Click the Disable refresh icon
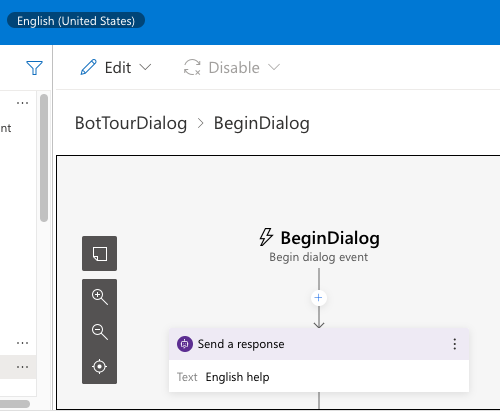Viewport: 500px width, 411px height. [192, 67]
